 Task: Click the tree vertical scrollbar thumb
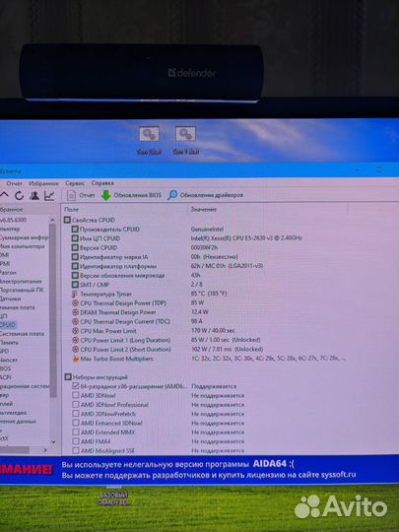coord(52,310)
